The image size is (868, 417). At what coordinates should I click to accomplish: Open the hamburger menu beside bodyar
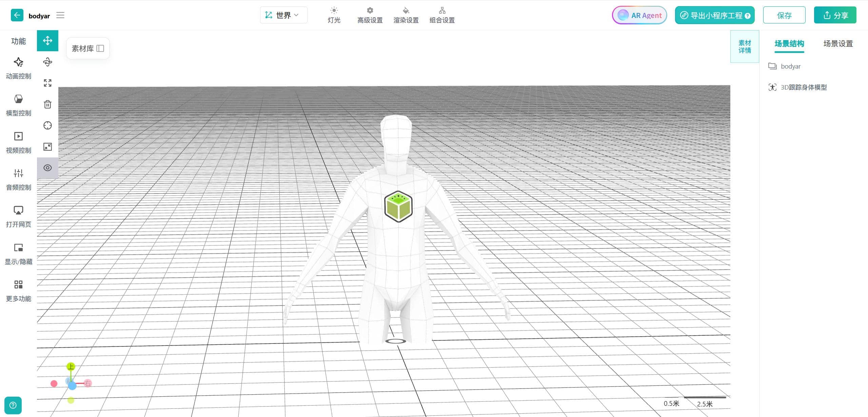point(60,15)
